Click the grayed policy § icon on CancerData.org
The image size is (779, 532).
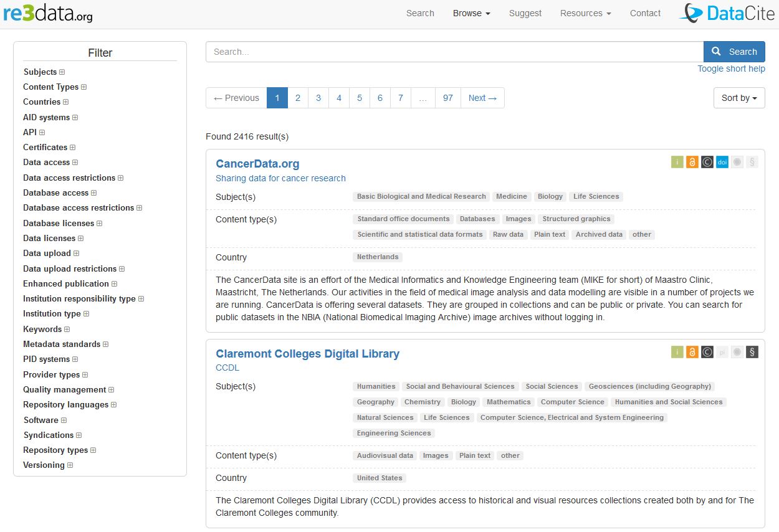pos(752,163)
